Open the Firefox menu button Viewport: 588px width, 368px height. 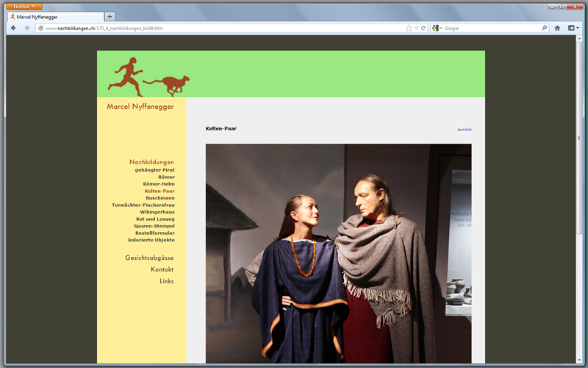click(24, 6)
